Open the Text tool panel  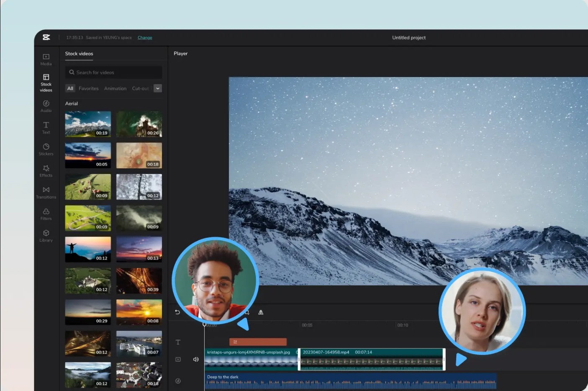coord(46,128)
